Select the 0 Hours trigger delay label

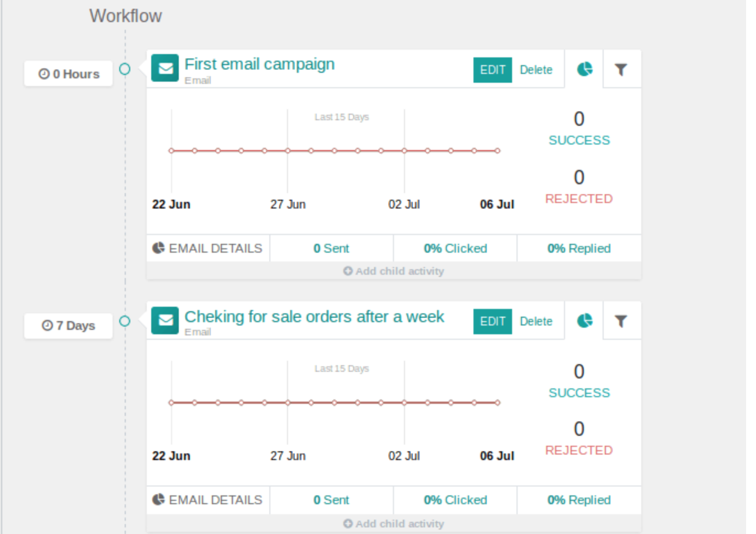coord(69,74)
